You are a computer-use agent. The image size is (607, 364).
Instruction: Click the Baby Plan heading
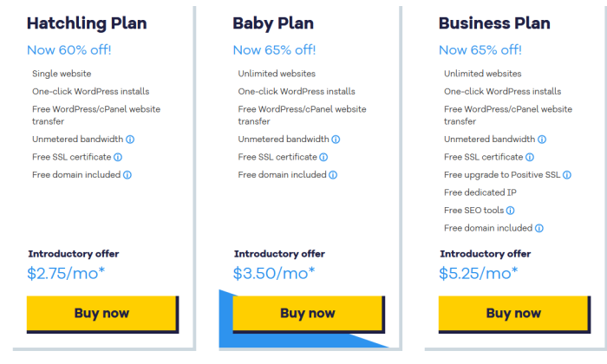273,23
